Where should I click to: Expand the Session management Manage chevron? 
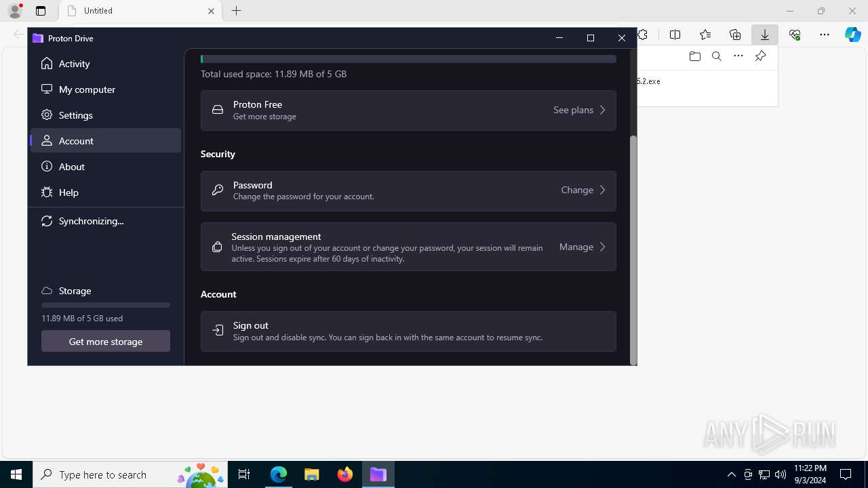pos(602,247)
